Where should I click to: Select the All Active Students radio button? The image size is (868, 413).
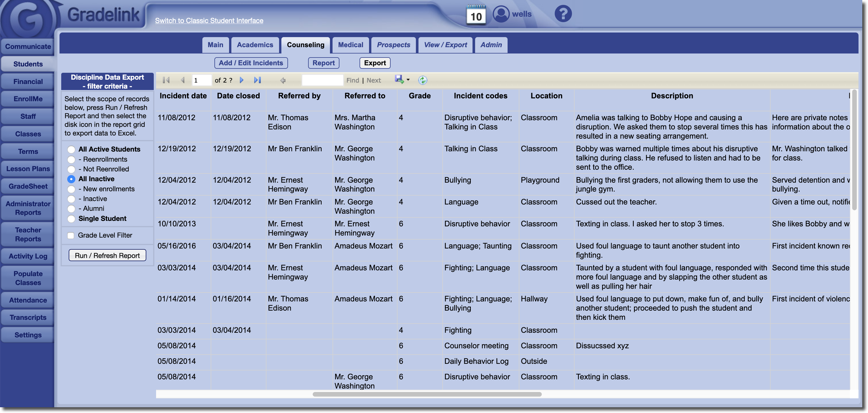click(71, 149)
